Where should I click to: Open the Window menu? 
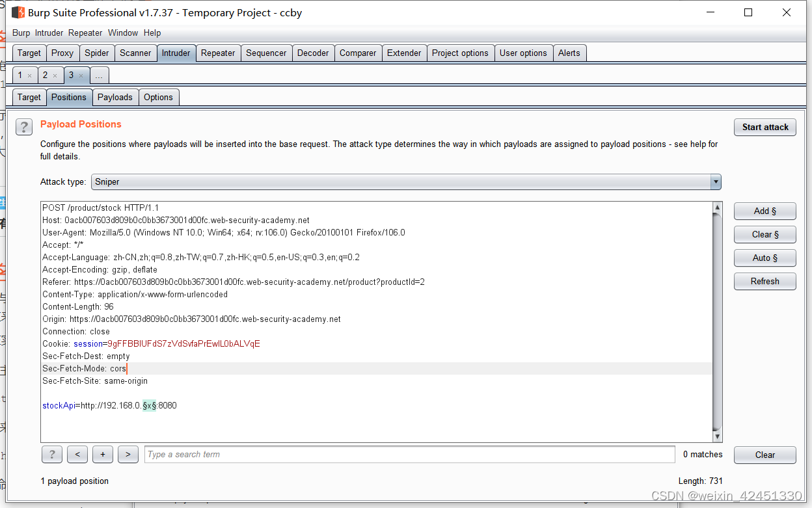click(x=123, y=33)
